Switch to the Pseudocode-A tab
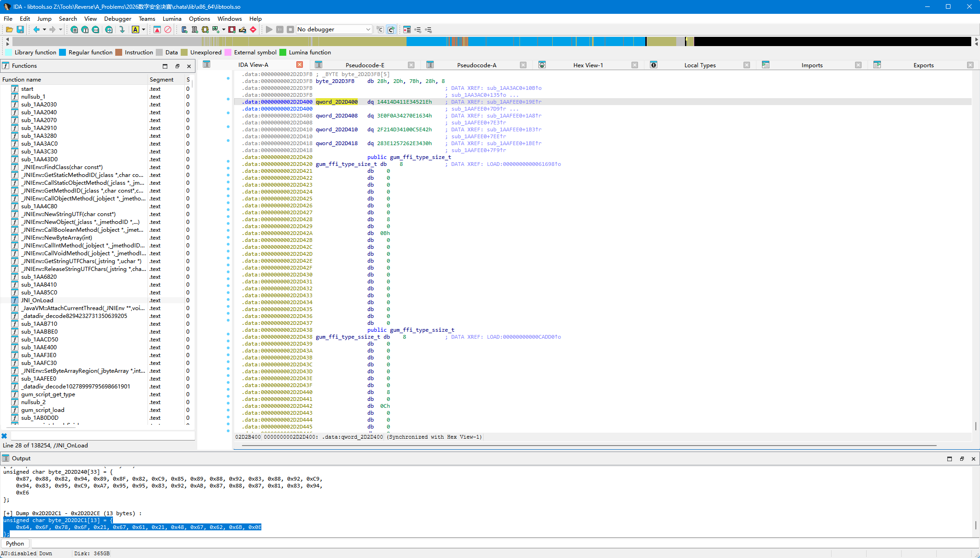 pos(476,65)
